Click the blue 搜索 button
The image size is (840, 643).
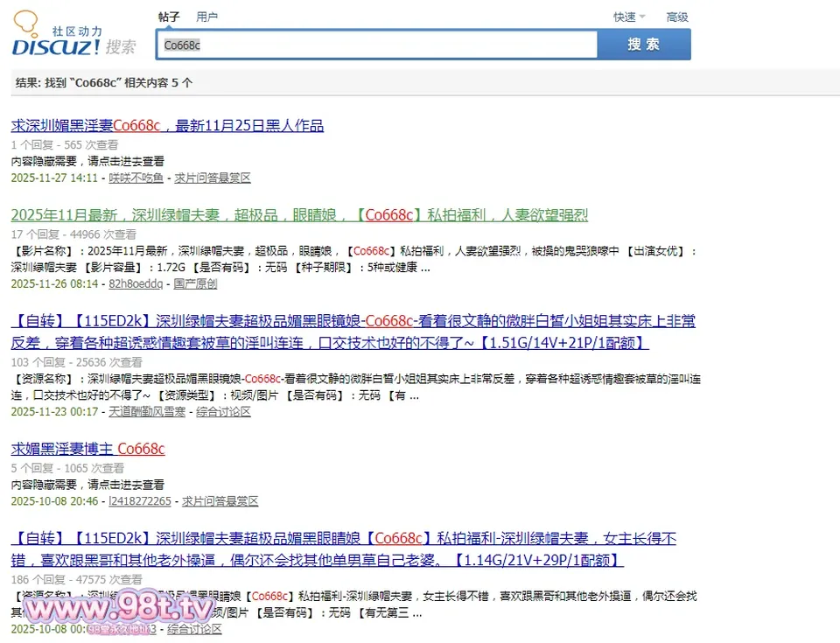point(644,45)
